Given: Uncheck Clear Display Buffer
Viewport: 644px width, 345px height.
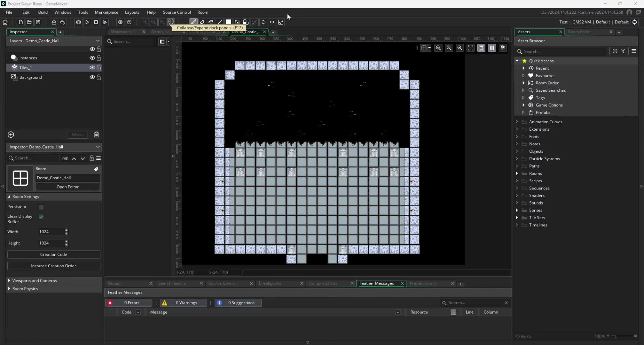Looking at the screenshot, I should (x=41, y=217).
